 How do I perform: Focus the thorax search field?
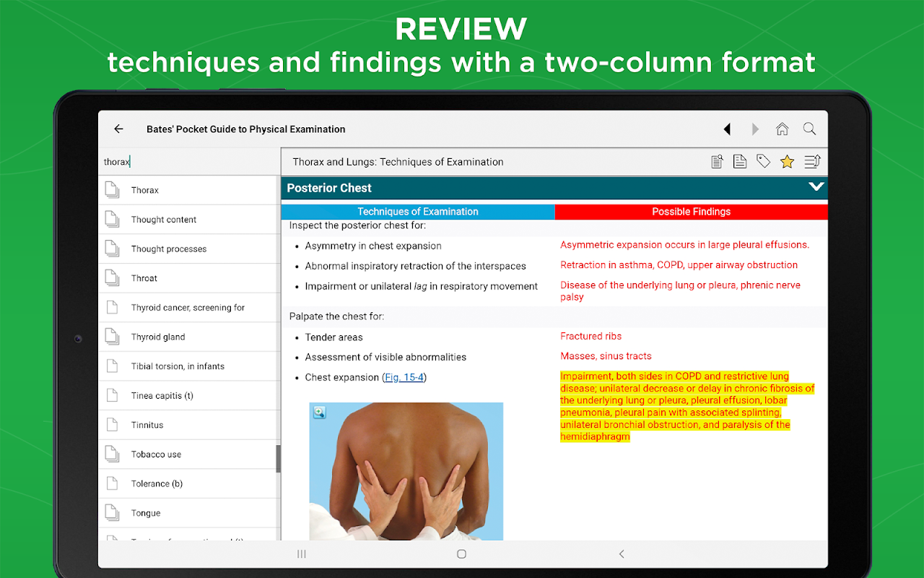click(189, 162)
